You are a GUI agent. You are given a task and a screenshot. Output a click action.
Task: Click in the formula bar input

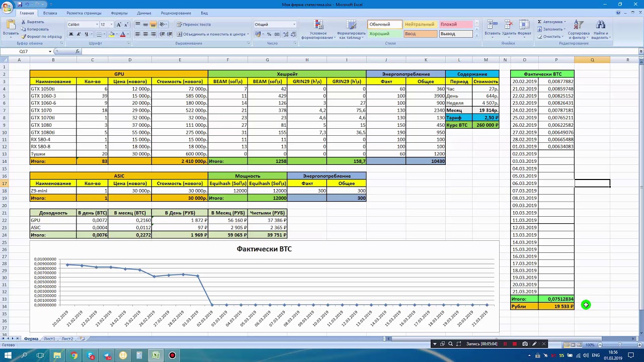[x=360, y=51]
